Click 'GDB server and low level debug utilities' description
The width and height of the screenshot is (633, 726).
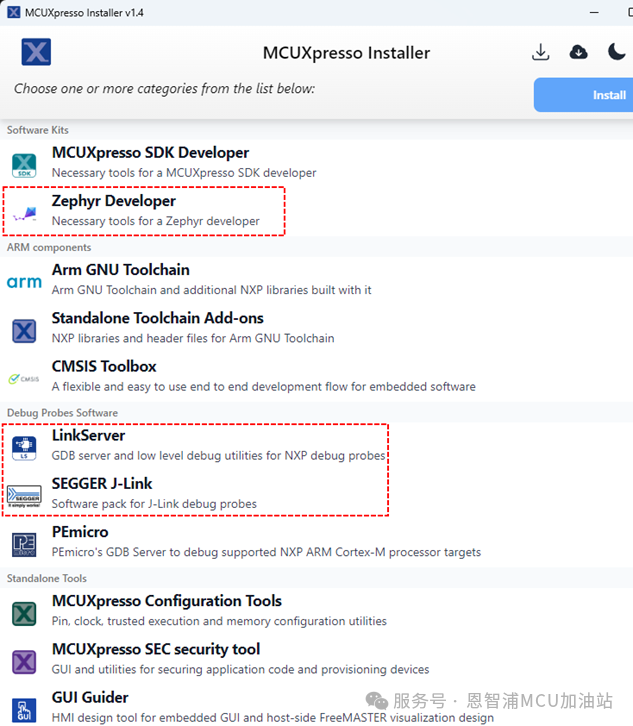(219, 456)
